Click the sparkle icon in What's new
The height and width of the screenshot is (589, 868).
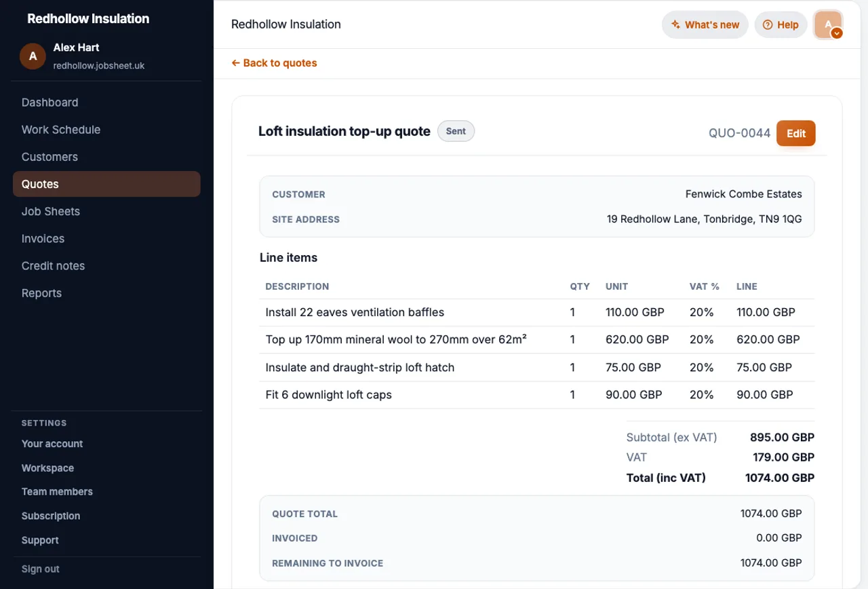(x=675, y=24)
